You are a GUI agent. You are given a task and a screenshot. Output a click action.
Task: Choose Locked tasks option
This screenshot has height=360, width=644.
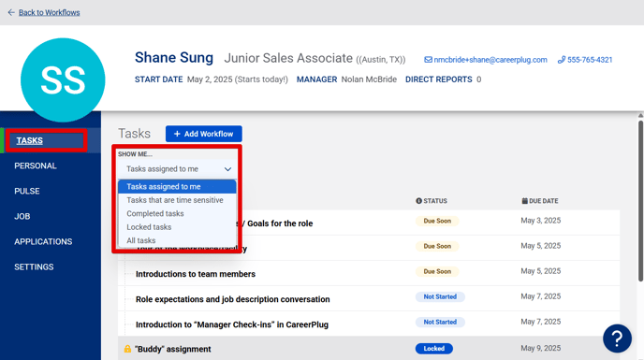coord(177,227)
